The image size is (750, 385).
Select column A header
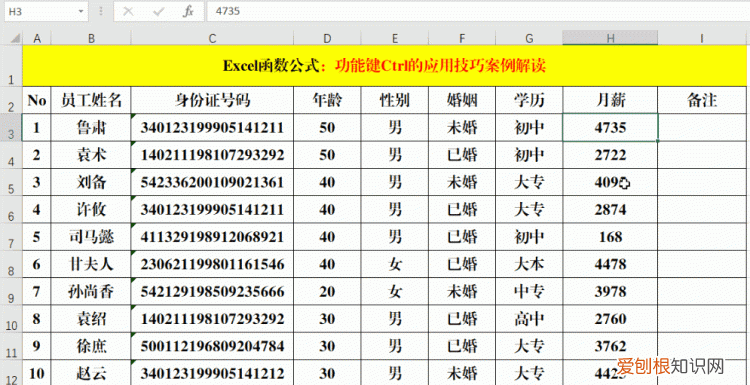tap(37, 39)
